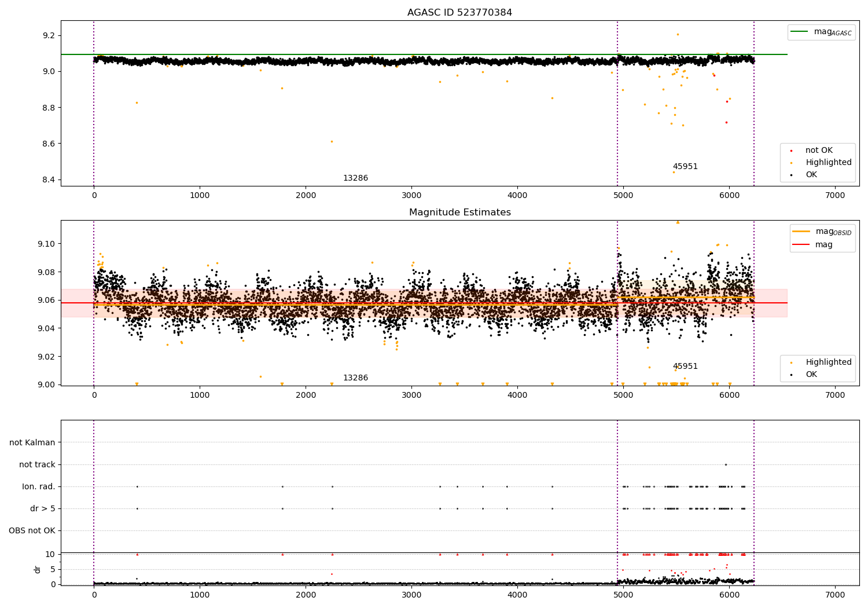Click the lone data point on 'not track' row
The height and width of the screenshot is (608, 868).
click(726, 464)
